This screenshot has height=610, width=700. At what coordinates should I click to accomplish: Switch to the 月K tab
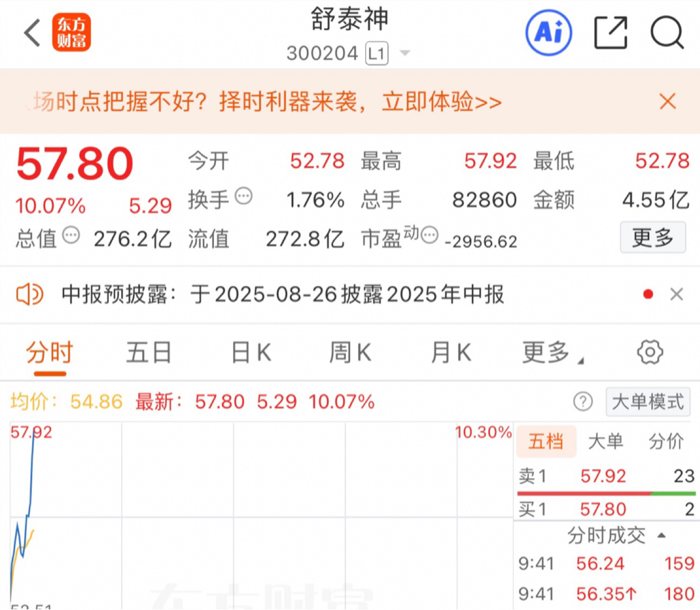point(451,353)
